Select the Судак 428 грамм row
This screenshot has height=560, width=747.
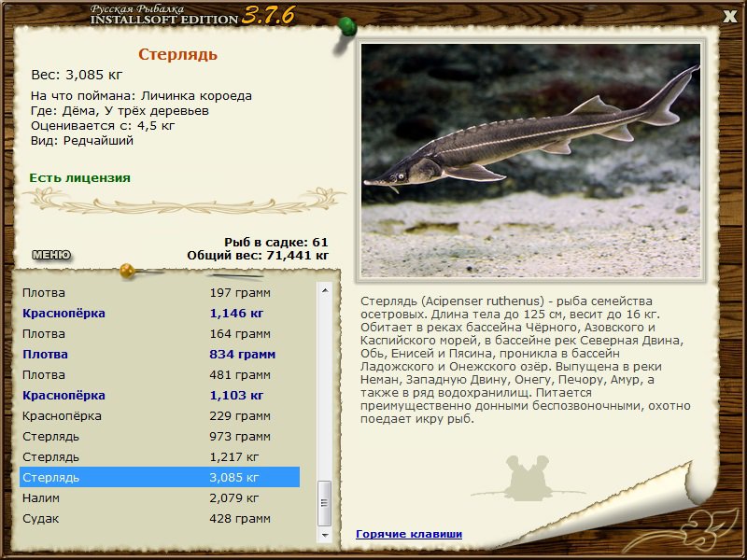pos(160,519)
